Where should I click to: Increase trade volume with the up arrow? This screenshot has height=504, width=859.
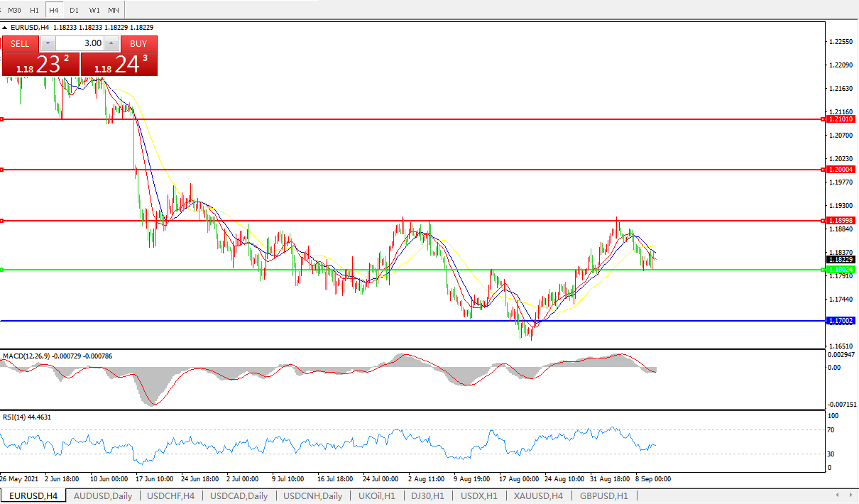[x=111, y=43]
